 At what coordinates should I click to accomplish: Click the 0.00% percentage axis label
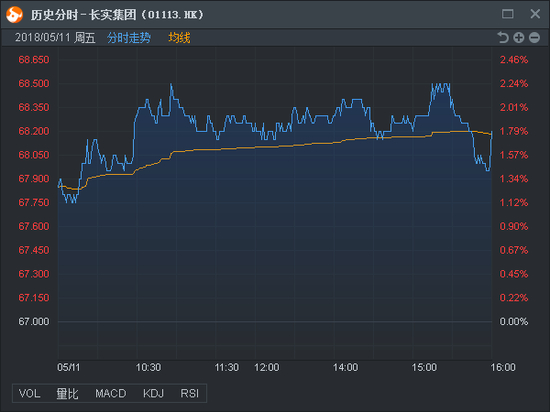pos(514,322)
